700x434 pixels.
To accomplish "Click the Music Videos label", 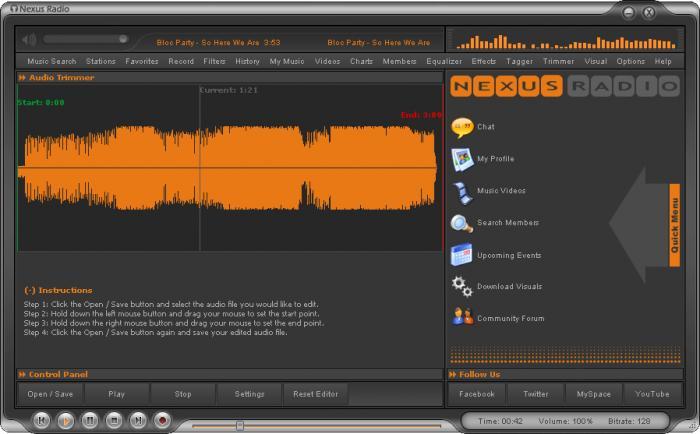I will coord(501,191).
